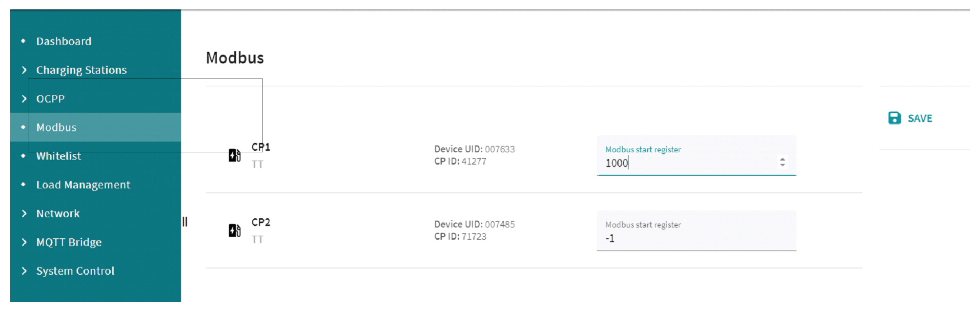The width and height of the screenshot is (980, 309).
Task: Expand the MQTT Bridge chevron
Action: click(x=24, y=243)
